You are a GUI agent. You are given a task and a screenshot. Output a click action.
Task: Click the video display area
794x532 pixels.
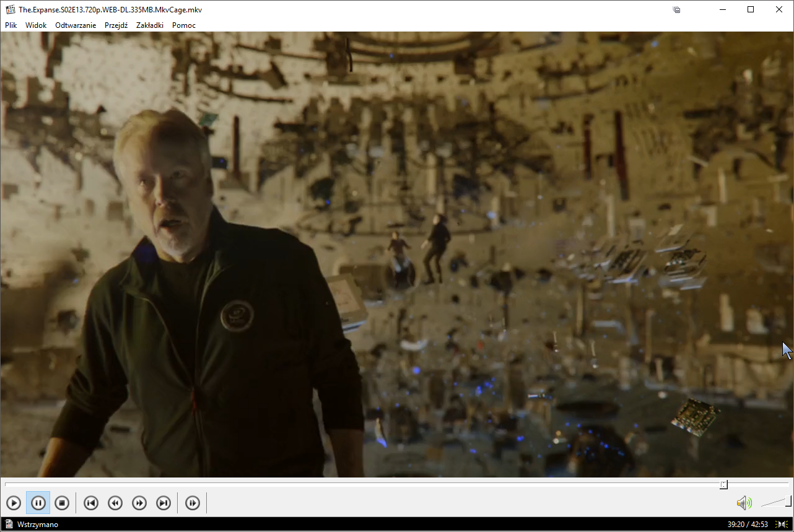396,254
